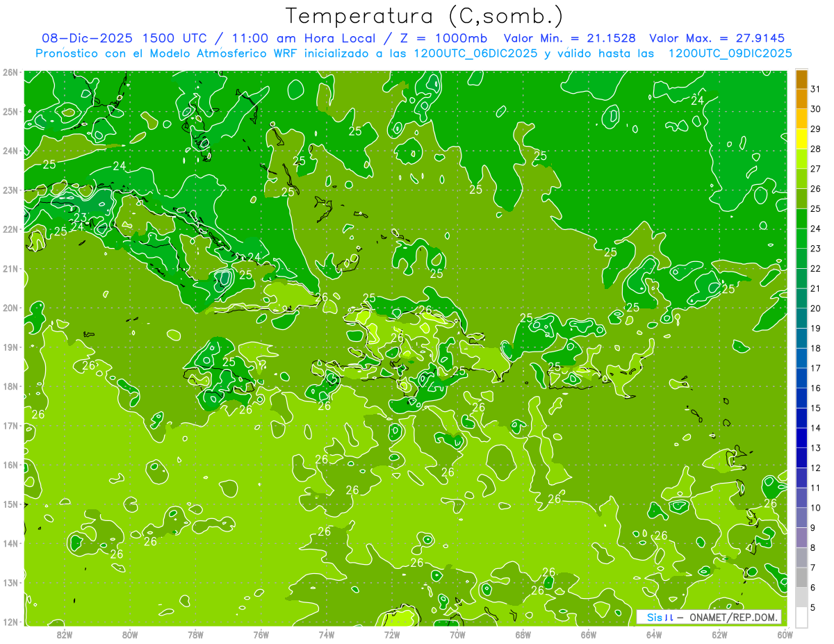Pick the color bar segment between 30 and 31

point(801,99)
